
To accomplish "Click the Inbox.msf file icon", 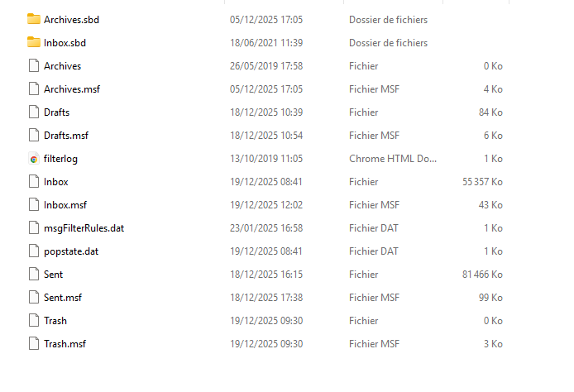I will [x=33, y=204].
